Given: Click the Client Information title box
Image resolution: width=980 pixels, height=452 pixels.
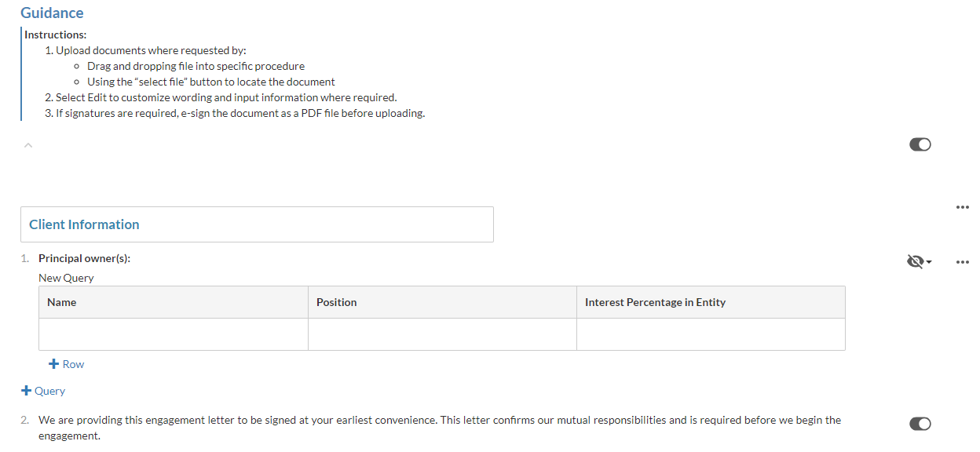Looking at the screenshot, I should (257, 224).
